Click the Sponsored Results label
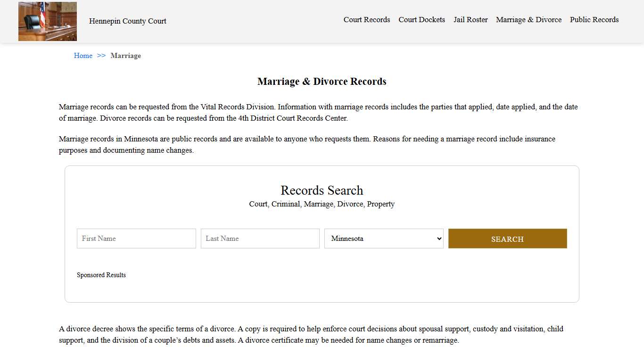 (x=101, y=275)
